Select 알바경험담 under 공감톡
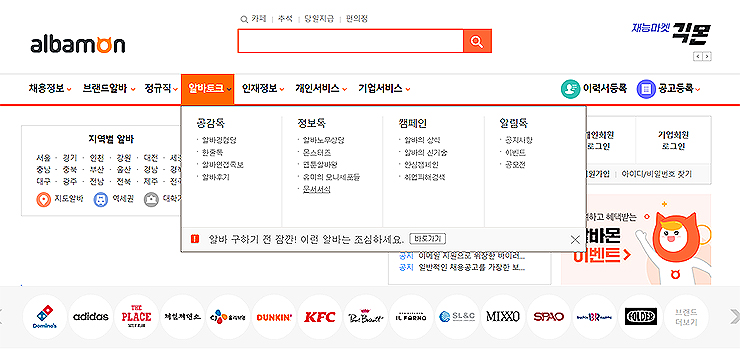The height and width of the screenshot is (360, 740). tap(219, 140)
